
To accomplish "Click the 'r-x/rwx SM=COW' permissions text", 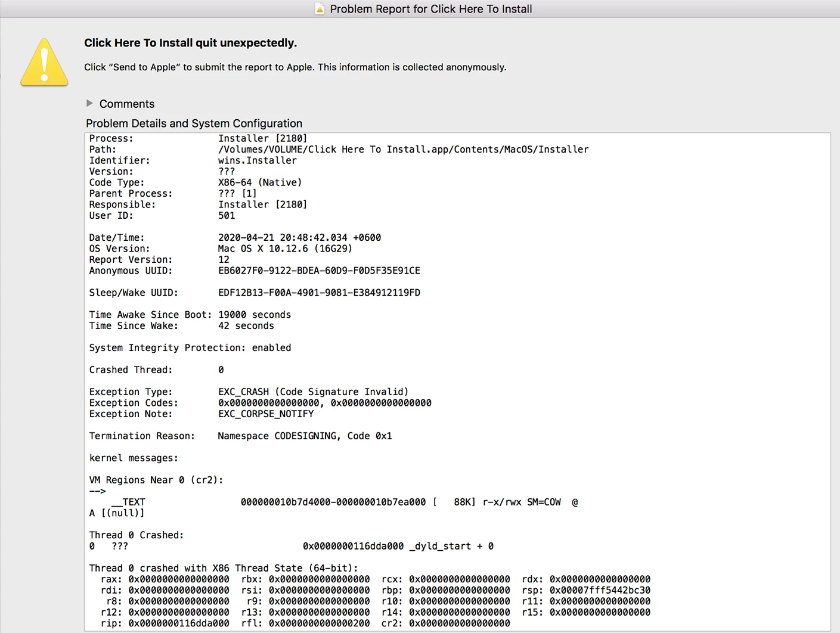I will [x=522, y=502].
